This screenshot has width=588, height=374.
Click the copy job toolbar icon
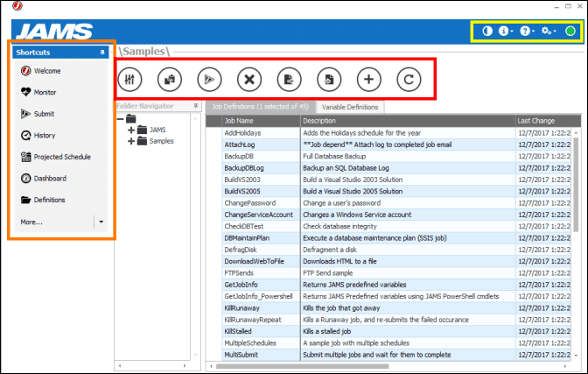pos(170,79)
